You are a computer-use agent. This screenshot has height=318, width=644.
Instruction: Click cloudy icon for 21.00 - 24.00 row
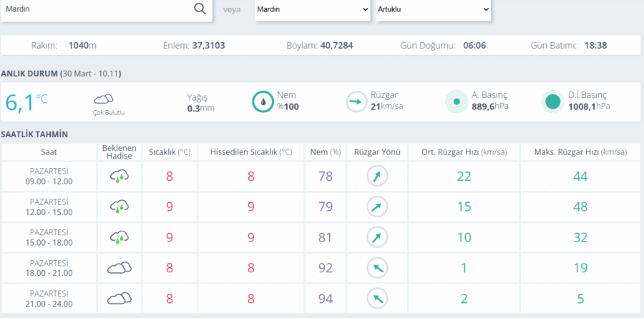click(119, 298)
